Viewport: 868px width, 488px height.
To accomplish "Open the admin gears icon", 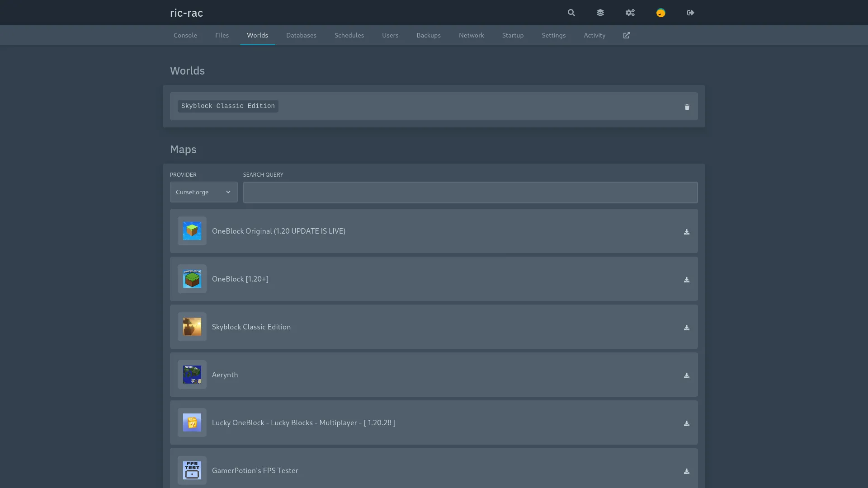I will point(630,13).
